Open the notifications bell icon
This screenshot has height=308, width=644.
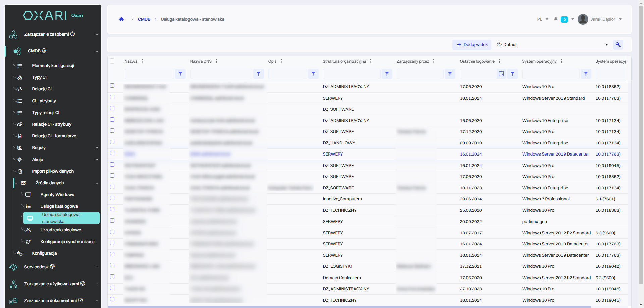[556, 19]
